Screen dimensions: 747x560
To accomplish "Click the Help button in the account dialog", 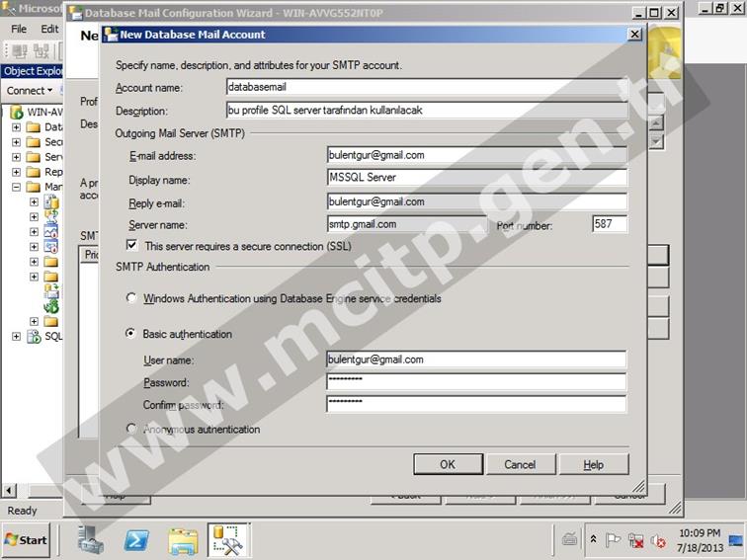I will 594,464.
